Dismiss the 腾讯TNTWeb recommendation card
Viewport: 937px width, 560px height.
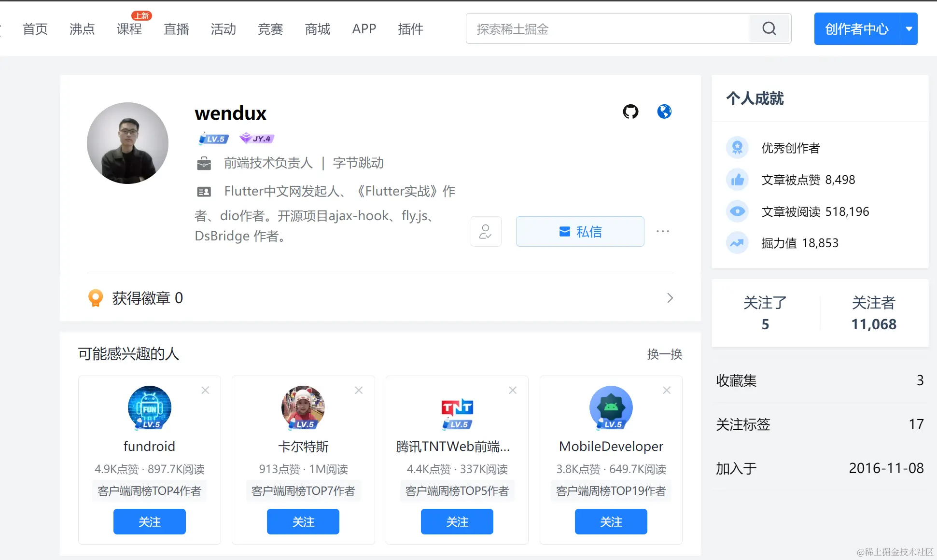(513, 390)
